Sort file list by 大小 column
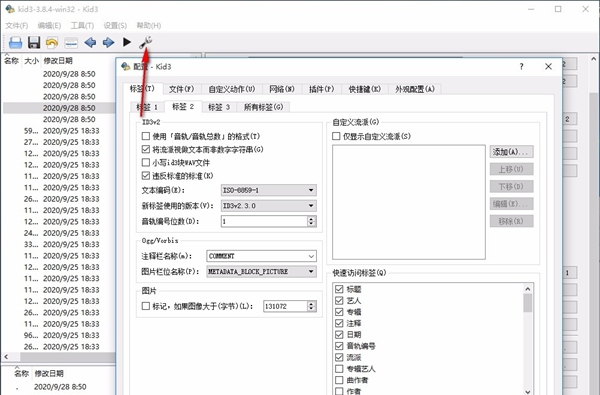The width and height of the screenshot is (600, 395). 31,60
